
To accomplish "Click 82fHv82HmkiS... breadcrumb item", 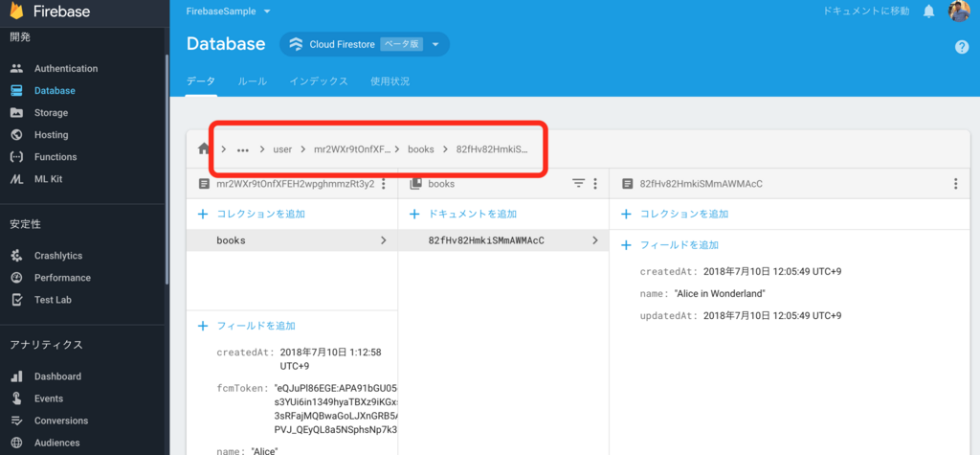I will (x=492, y=149).
